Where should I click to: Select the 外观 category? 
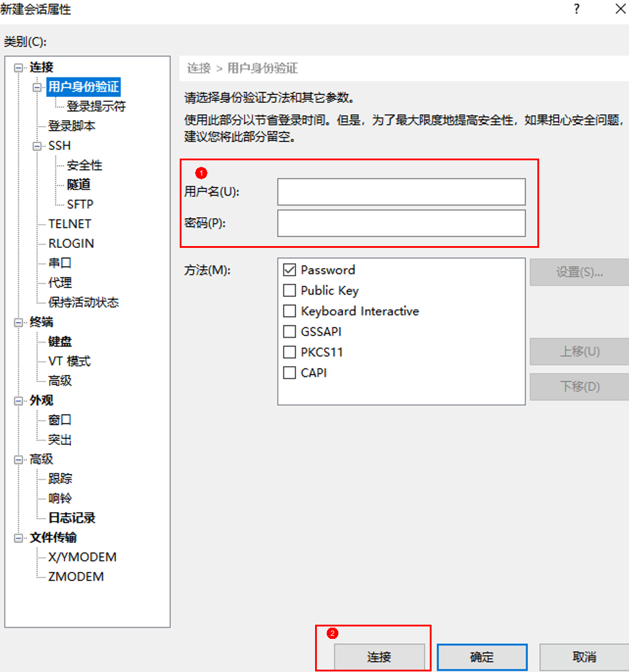point(41,400)
